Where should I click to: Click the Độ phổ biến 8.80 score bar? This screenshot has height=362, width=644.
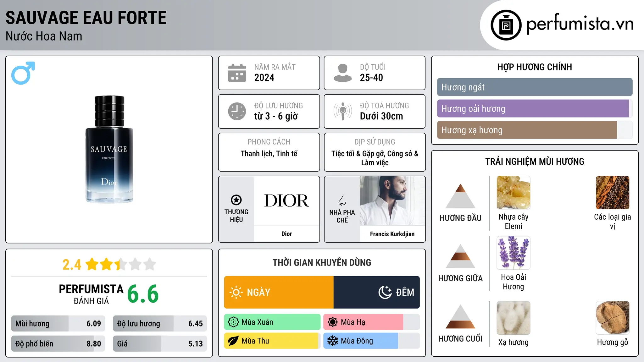click(58, 343)
